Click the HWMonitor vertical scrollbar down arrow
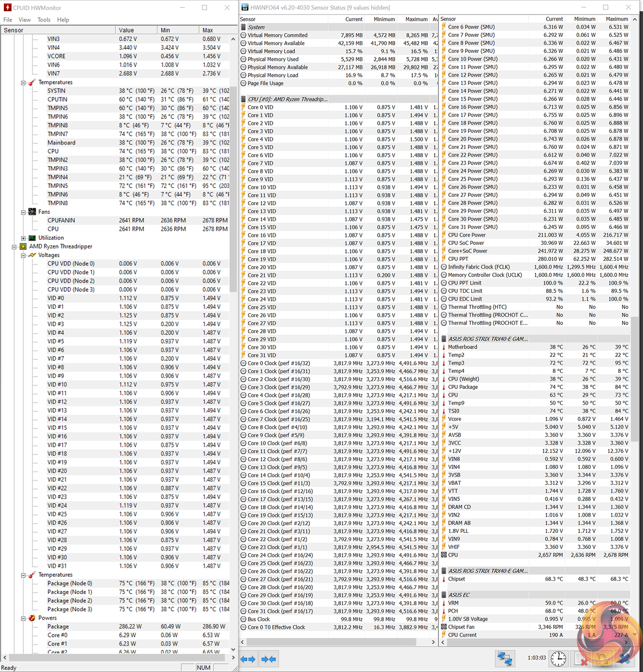This screenshot has width=643, height=672. coord(233,649)
